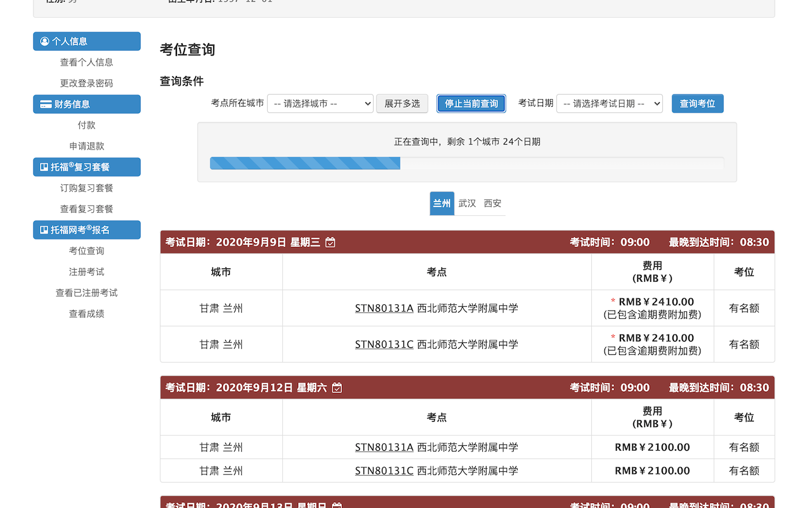Open test center link STN80131A 西北师范大学附属中学
The height and width of the screenshot is (508, 812).
[384, 308]
